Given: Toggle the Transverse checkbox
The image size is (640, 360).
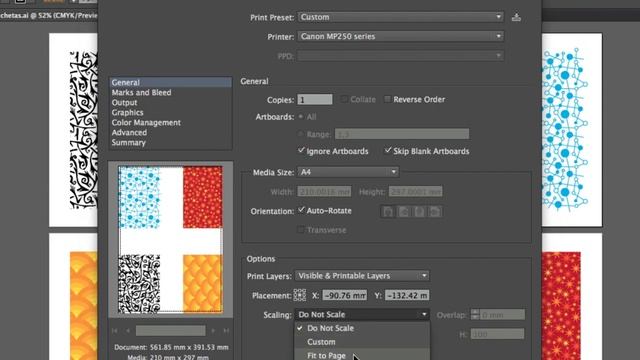Looking at the screenshot, I should [301, 230].
